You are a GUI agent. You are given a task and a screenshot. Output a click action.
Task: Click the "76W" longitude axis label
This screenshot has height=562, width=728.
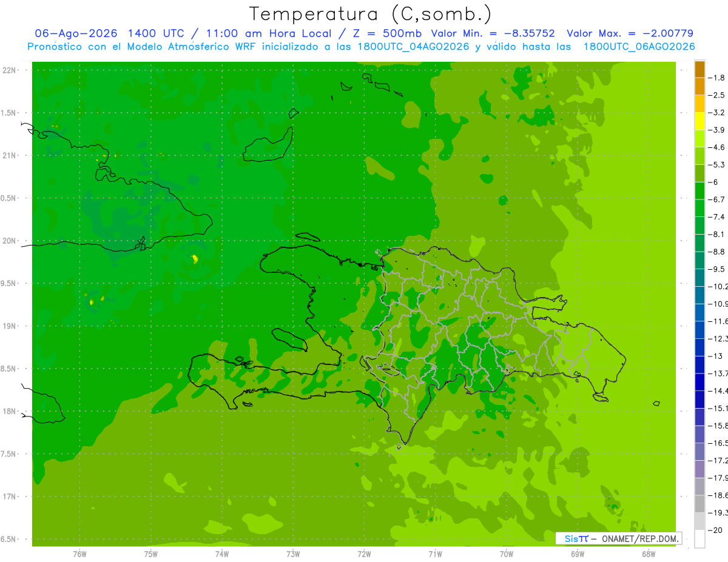[x=79, y=554]
